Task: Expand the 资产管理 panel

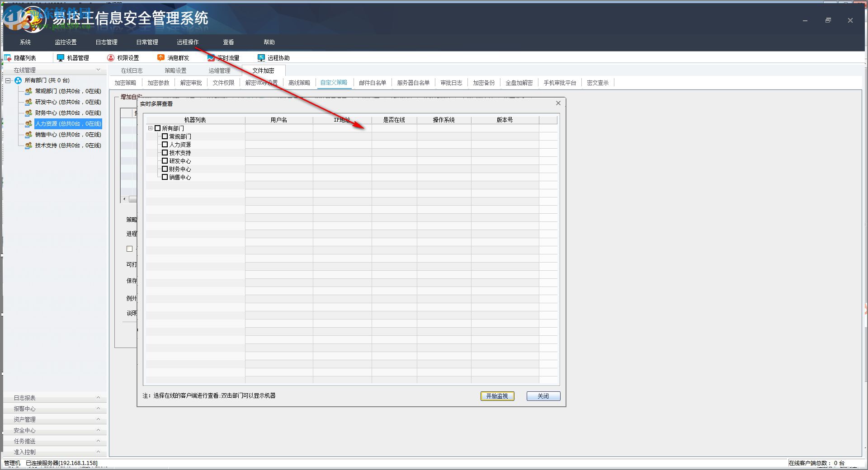Action: coord(98,419)
